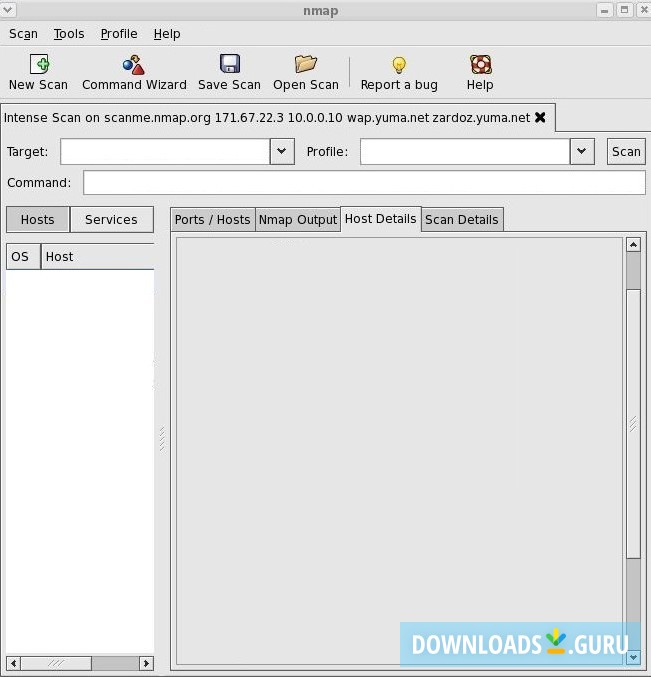Open the Scan menu

coord(23,34)
